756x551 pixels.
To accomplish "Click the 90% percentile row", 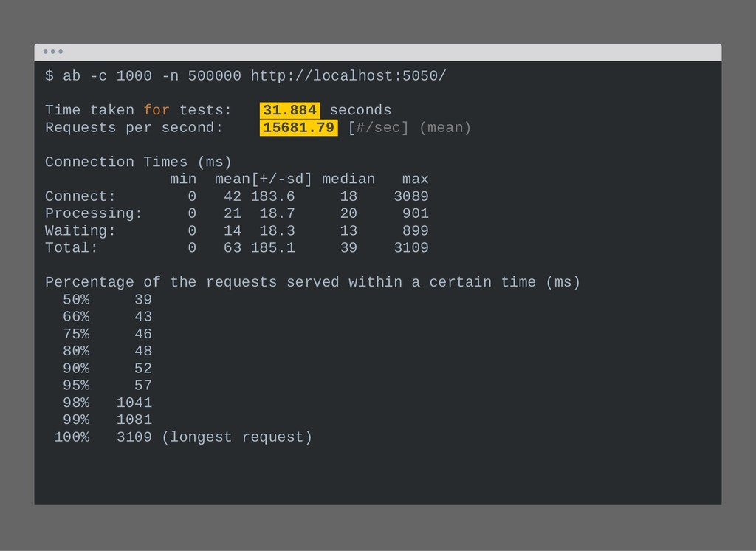I will (107, 368).
